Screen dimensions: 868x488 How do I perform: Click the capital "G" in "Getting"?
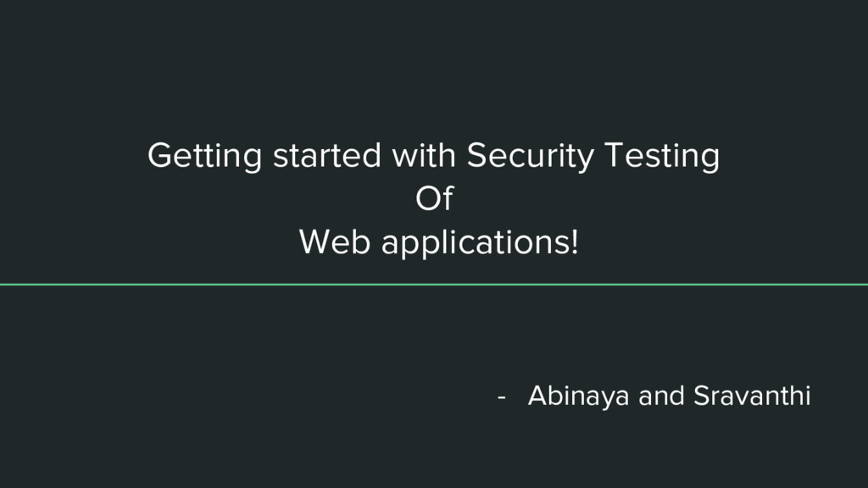pos(159,156)
